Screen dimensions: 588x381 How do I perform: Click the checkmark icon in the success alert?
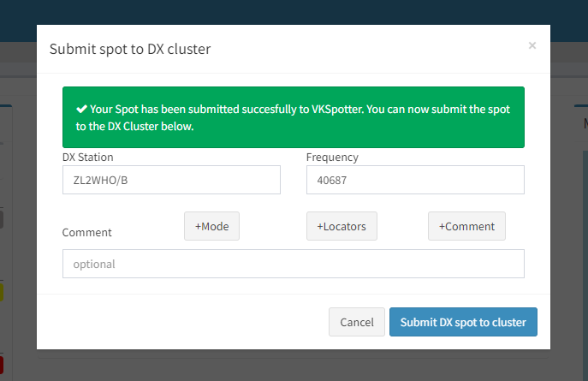click(81, 110)
